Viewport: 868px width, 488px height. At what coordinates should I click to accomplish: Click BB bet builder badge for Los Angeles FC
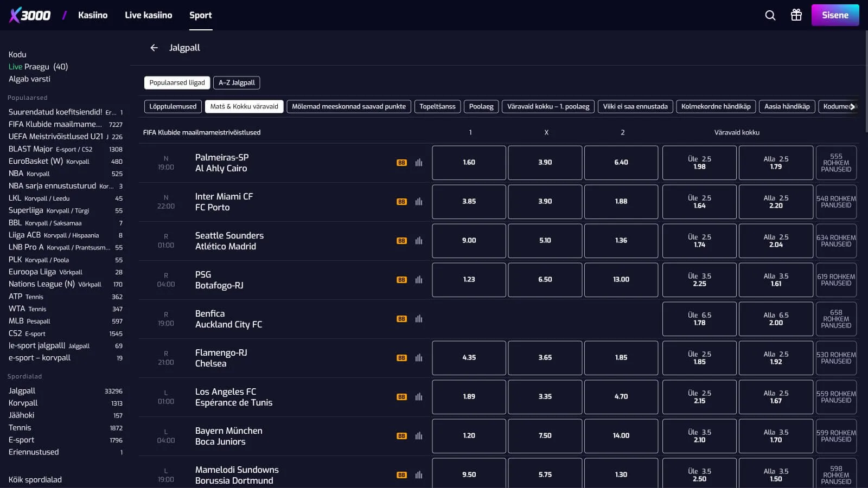point(401,397)
